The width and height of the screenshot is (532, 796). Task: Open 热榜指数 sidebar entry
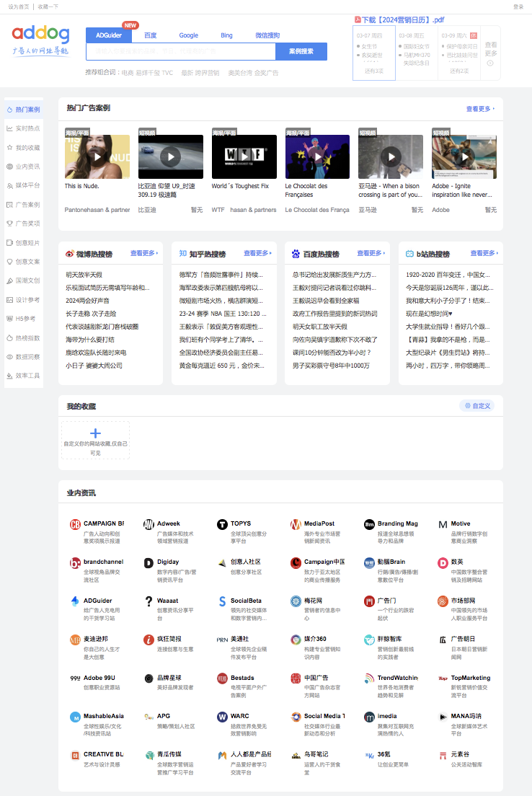click(x=23, y=337)
